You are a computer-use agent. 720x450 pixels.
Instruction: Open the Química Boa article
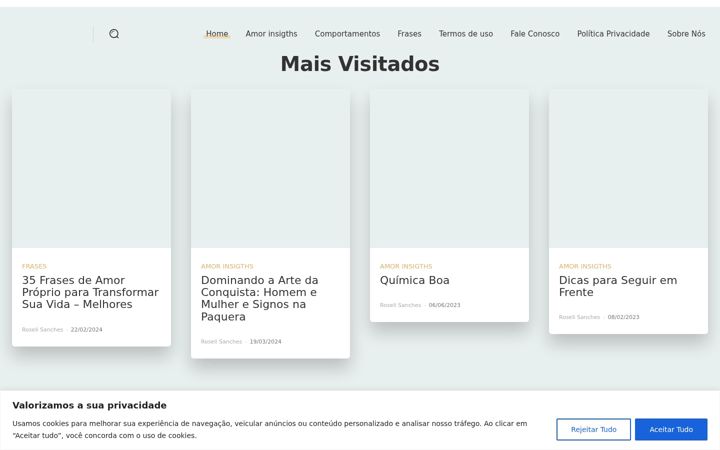point(415,280)
